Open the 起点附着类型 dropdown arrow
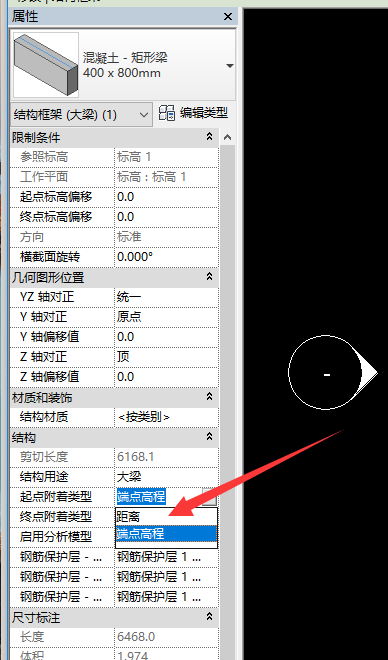The width and height of the screenshot is (388, 660). click(x=210, y=497)
